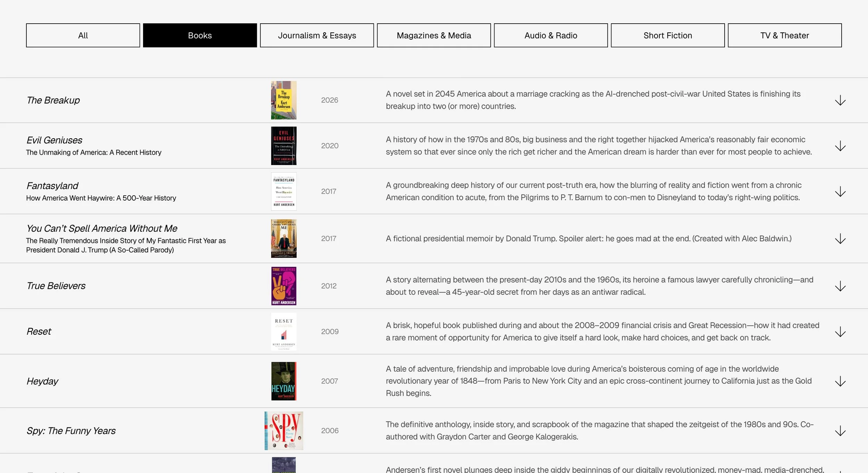Click The Breakup book cover
This screenshot has height=473, width=868.
284,100
